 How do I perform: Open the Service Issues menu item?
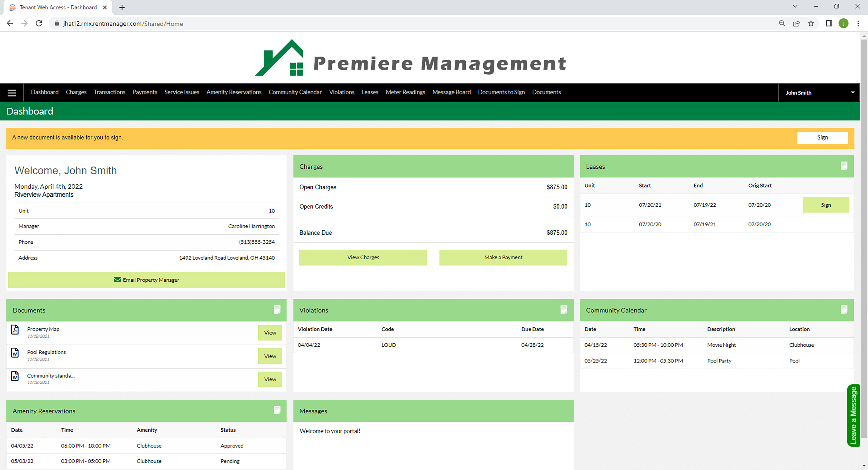click(182, 92)
